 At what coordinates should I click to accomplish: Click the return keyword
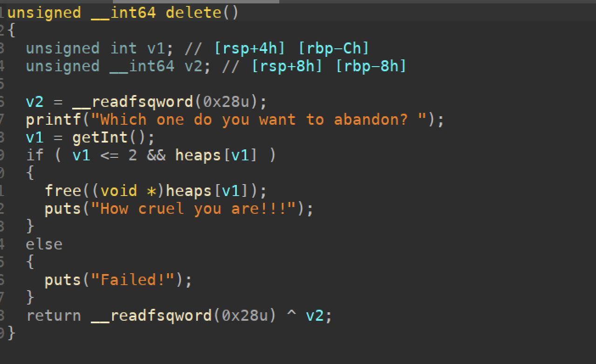point(54,316)
